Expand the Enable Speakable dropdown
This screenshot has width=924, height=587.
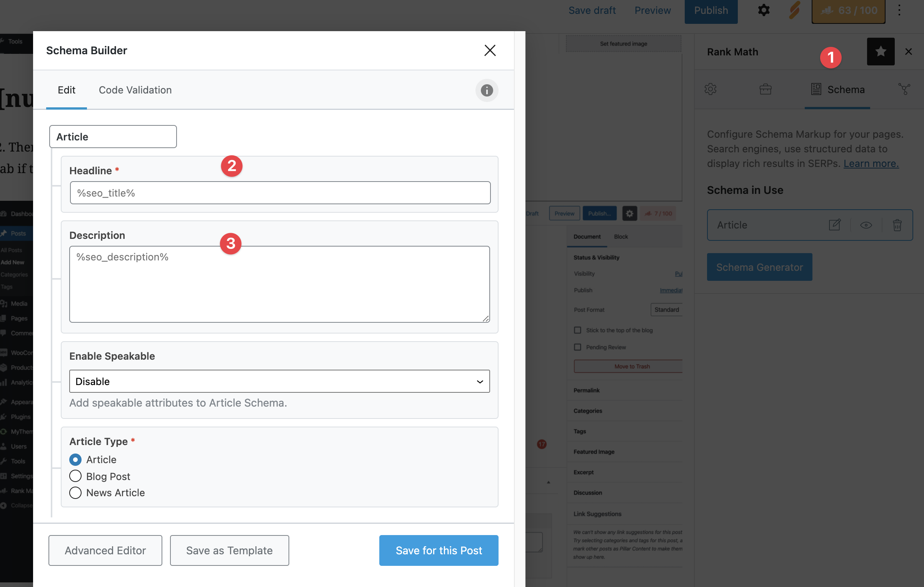point(279,381)
